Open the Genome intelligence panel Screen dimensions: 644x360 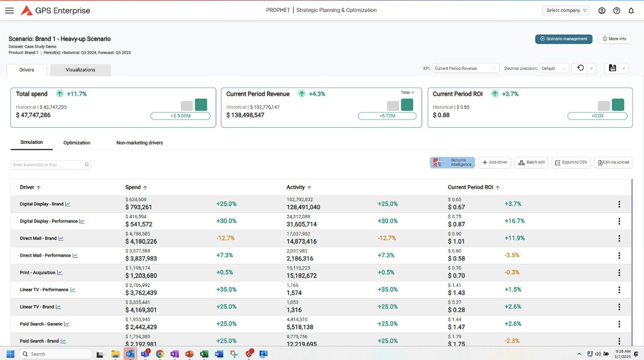tap(452, 162)
